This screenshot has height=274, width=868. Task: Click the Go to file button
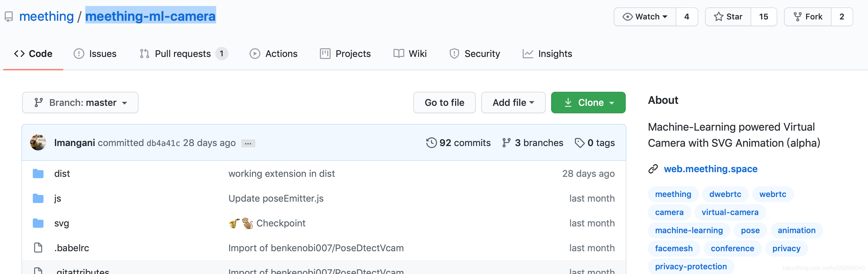(x=444, y=102)
